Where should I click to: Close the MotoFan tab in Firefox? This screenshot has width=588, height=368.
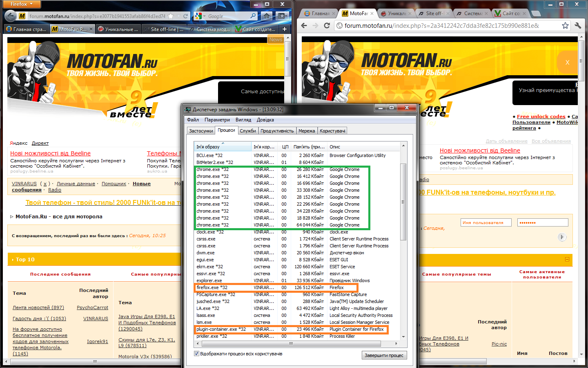coord(91,29)
